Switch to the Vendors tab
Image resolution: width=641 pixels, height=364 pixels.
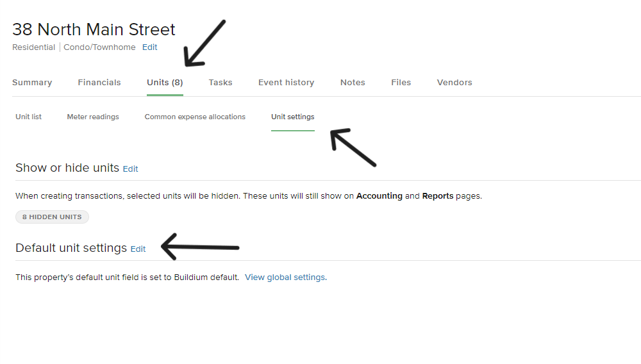(x=454, y=83)
